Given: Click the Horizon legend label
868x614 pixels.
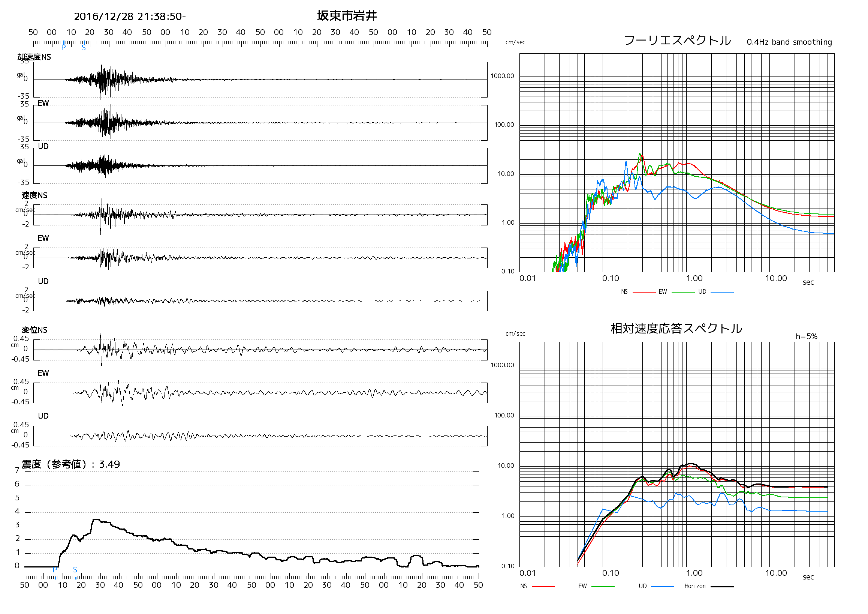Looking at the screenshot, I should coord(695,586).
